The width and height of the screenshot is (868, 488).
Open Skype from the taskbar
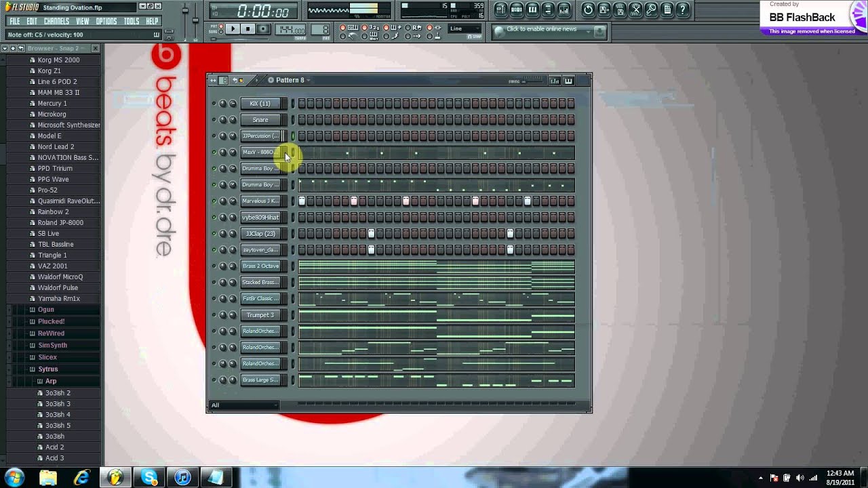pyautogui.click(x=149, y=477)
